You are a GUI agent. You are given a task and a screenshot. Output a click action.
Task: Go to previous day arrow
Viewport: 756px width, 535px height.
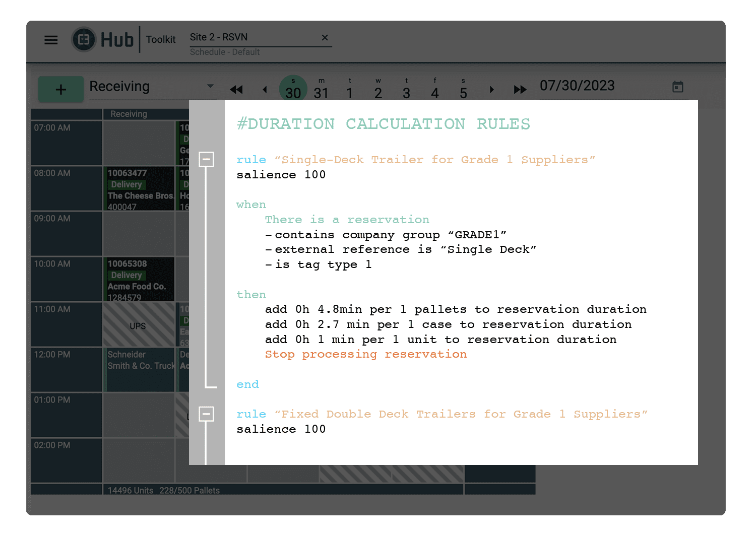[265, 90]
